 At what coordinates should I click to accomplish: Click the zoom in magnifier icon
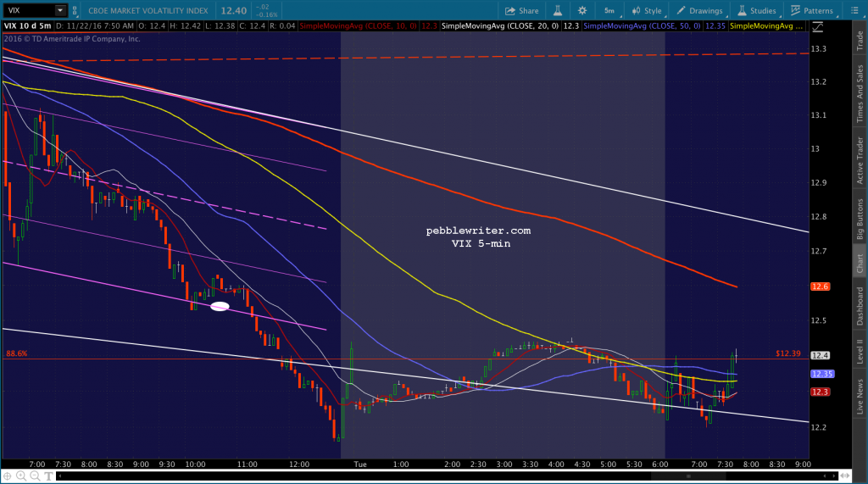[21, 476]
